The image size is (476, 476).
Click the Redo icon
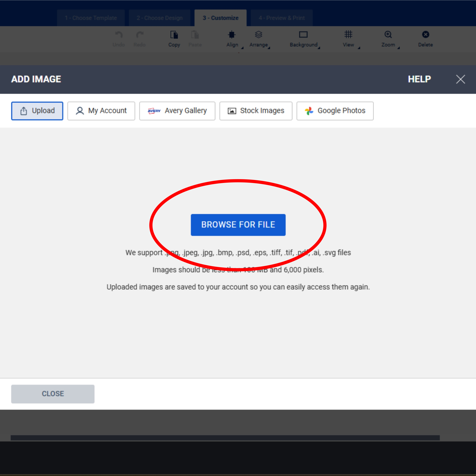139,35
